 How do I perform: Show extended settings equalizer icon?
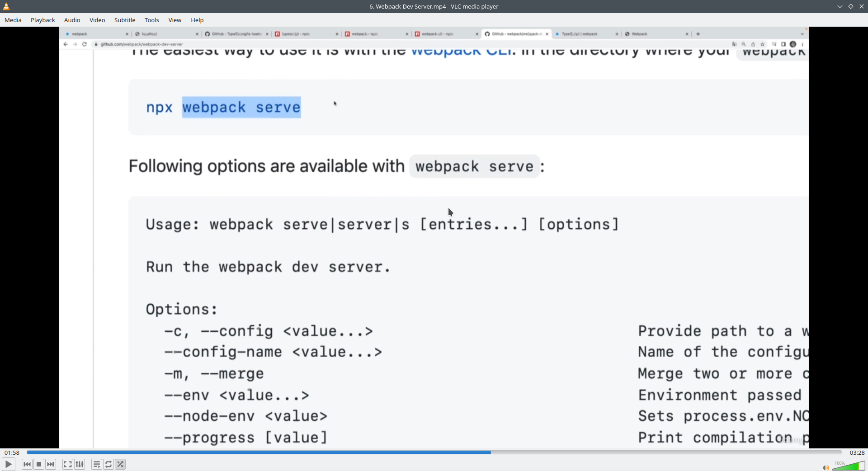tap(80, 464)
